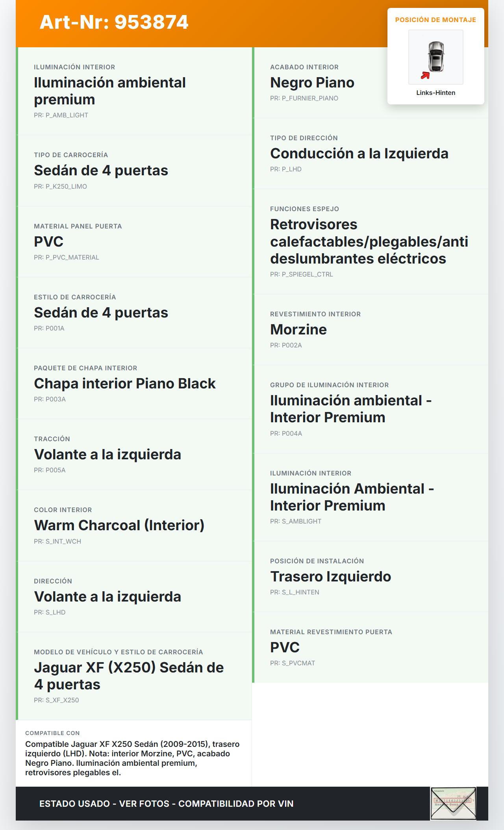Select the PVC under Material Panel Puerta

49,242
